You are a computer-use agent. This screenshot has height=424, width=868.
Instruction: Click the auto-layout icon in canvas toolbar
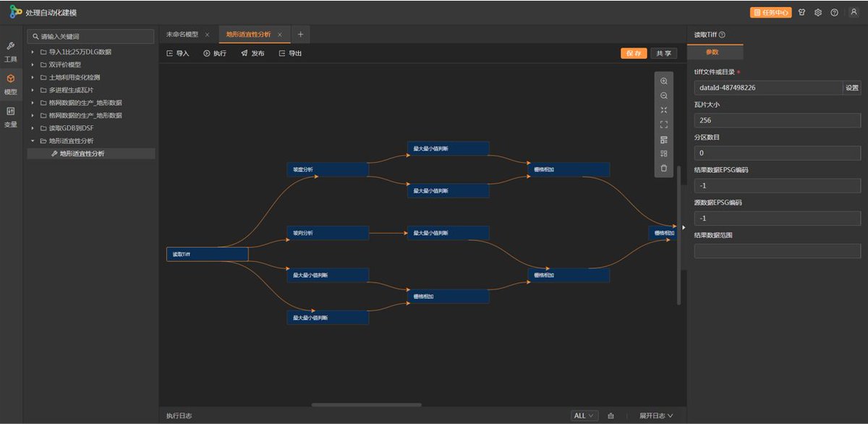coord(663,139)
